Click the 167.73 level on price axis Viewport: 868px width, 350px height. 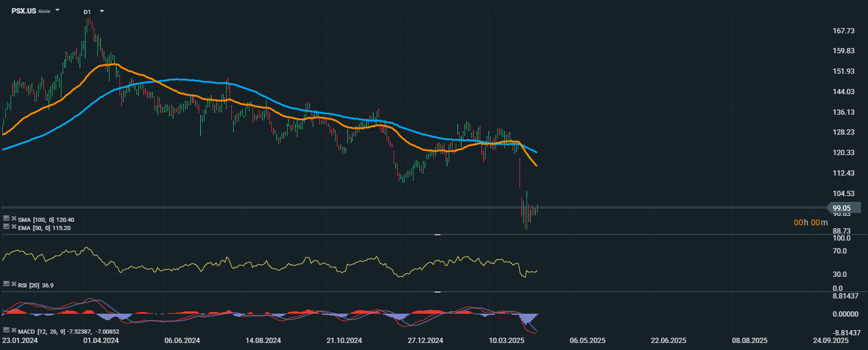tap(844, 30)
